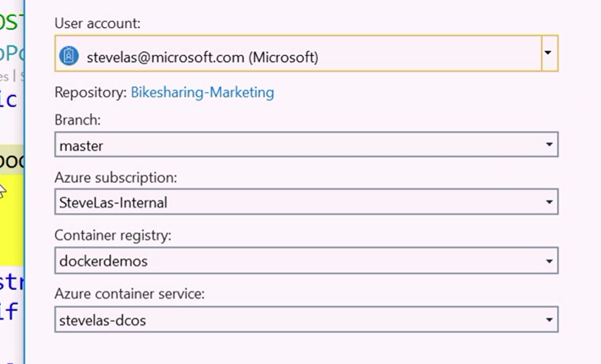Open the Azure subscription dropdown arrow
Viewport: 601px width, 364px height.
coord(549,202)
